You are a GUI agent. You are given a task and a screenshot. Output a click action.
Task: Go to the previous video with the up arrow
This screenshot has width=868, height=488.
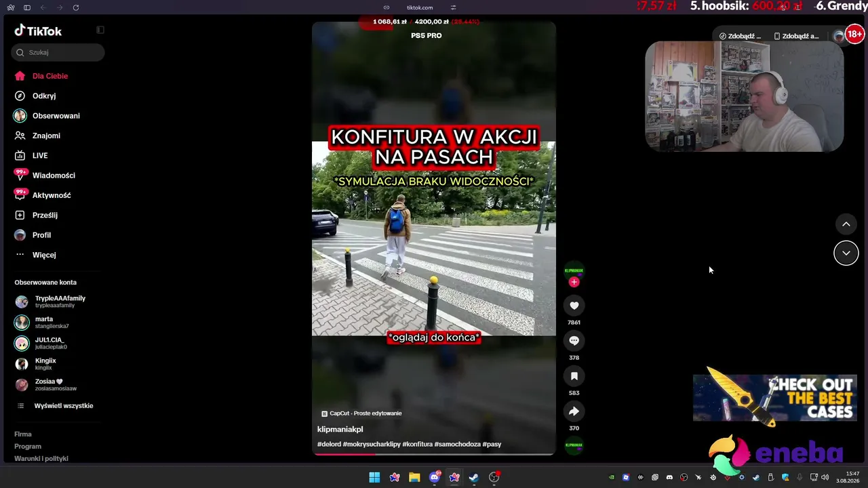coord(846,224)
